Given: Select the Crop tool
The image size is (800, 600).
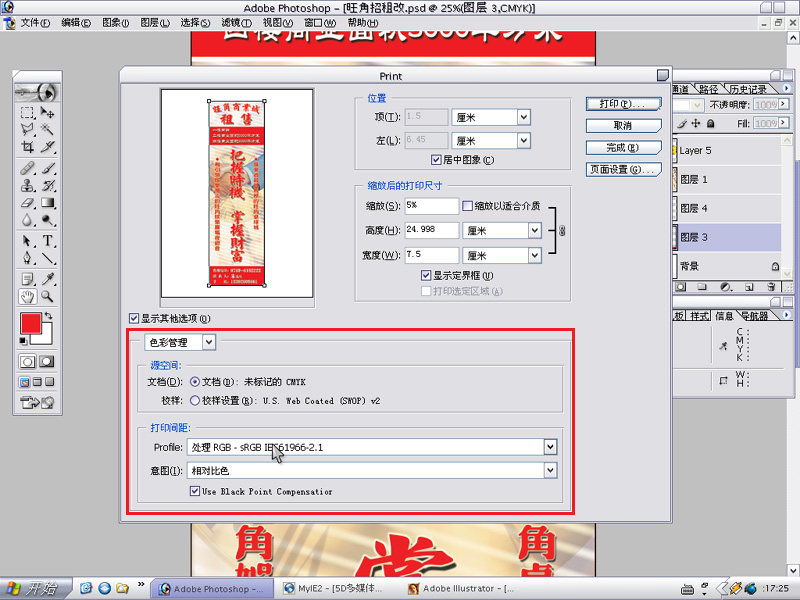Looking at the screenshot, I should tap(27, 147).
